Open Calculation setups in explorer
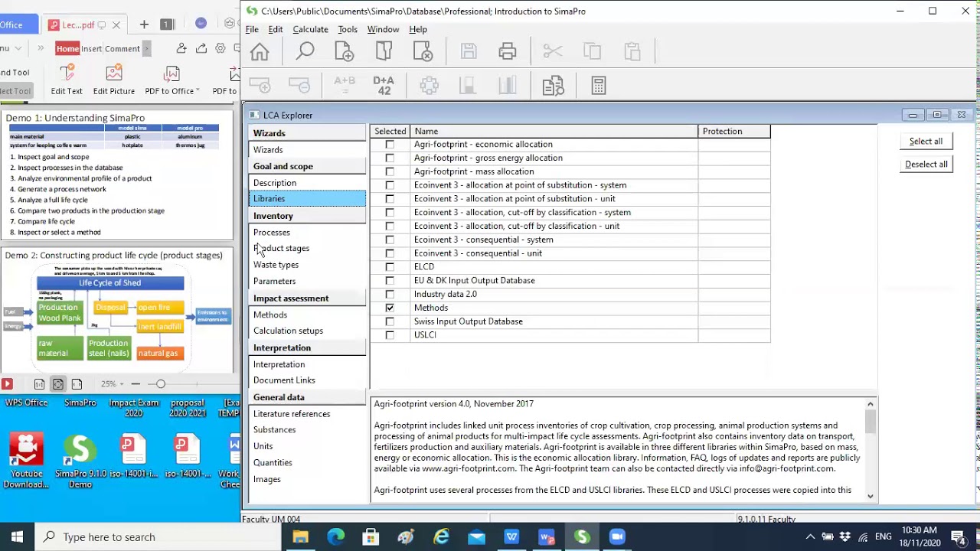 click(x=288, y=331)
